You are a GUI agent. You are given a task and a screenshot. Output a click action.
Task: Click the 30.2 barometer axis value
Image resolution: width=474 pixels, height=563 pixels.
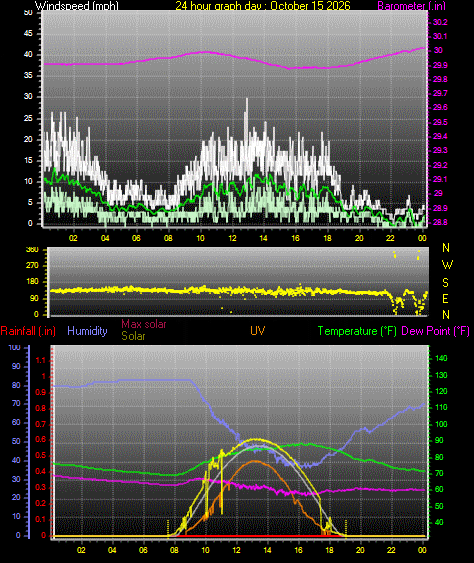[x=440, y=22]
